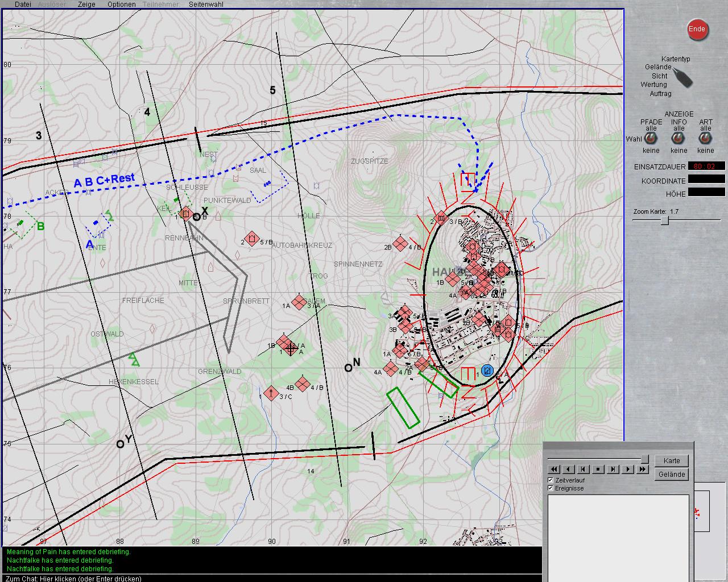Toggle the PFADE display switch
This screenshot has height=582, width=728.
click(651, 139)
